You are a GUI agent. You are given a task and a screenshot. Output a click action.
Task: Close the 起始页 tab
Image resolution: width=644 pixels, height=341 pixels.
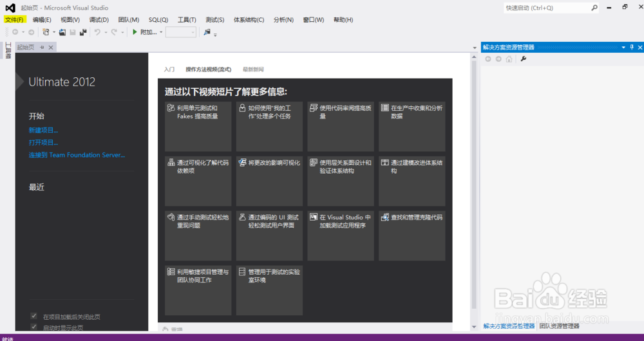click(x=51, y=48)
